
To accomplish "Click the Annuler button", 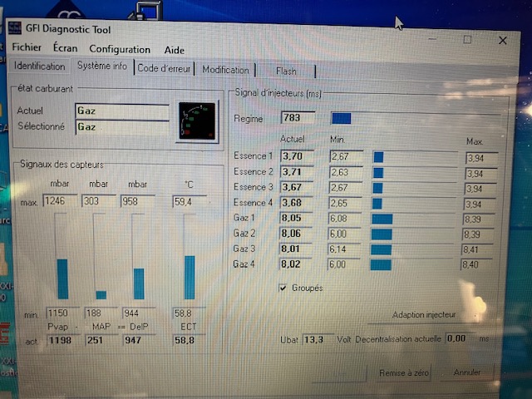I will (467, 372).
